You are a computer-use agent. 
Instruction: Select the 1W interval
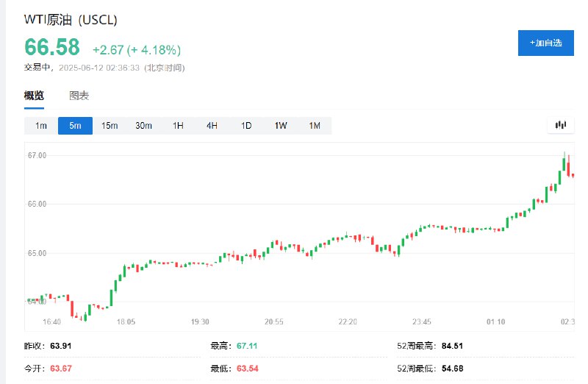(x=281, y=126)
